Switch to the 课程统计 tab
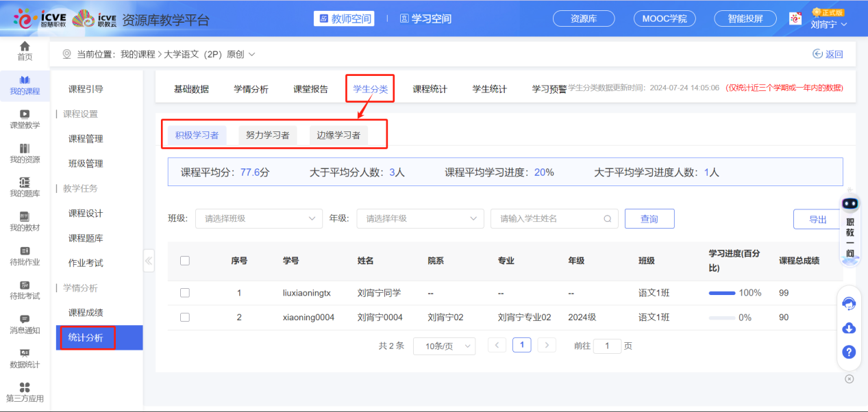Viewport: 868px width, 412px height. pyautogui.click(x=430, y=89)
